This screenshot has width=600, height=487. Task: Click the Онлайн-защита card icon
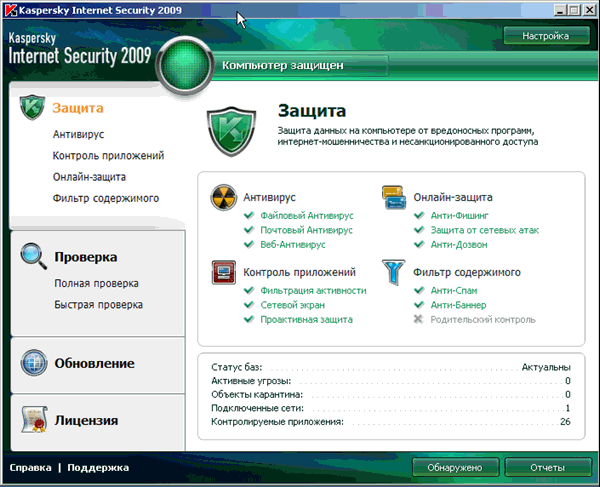392,197
